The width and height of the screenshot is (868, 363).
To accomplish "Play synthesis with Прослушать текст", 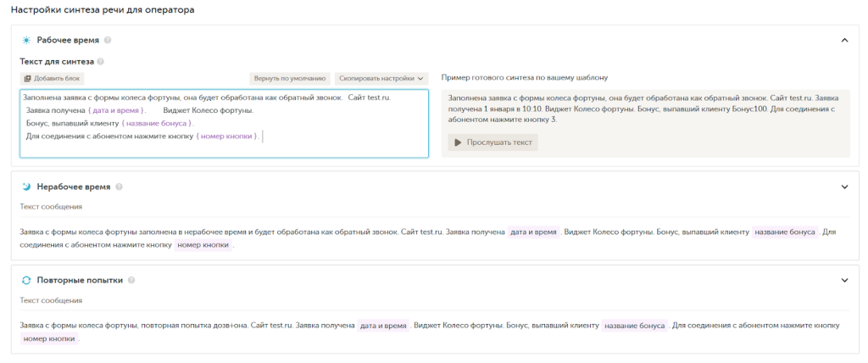I will click(492, 142).
